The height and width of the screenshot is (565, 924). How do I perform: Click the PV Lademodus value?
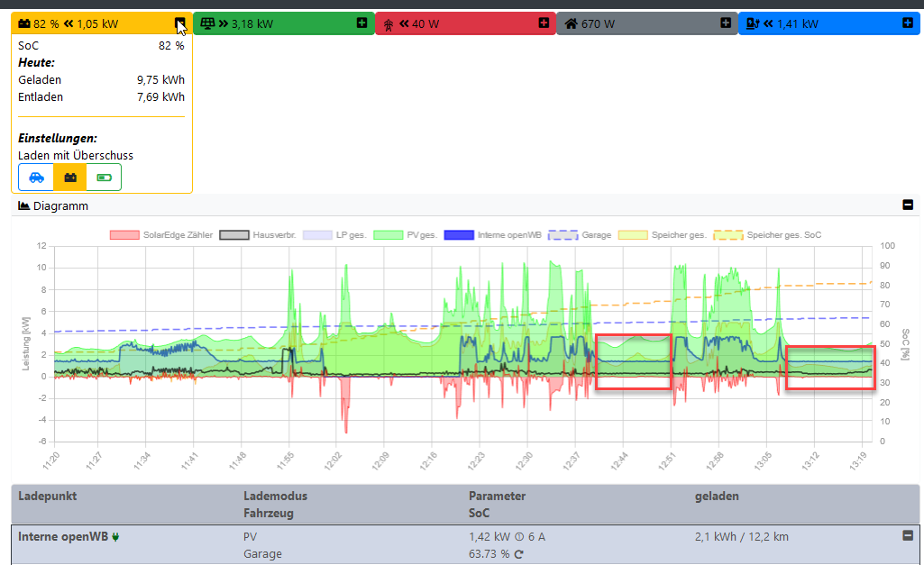(250, 537)
